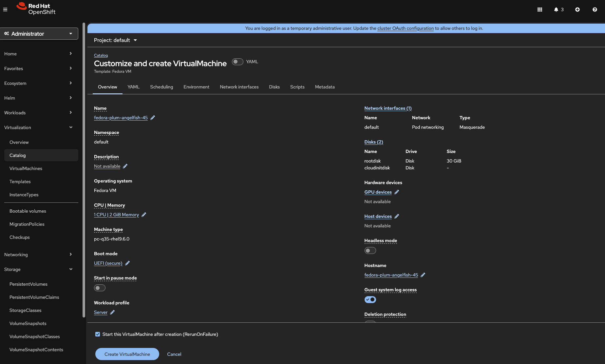
Task: Edit Workload profile pencil icon
Action: tap(112, 312)
